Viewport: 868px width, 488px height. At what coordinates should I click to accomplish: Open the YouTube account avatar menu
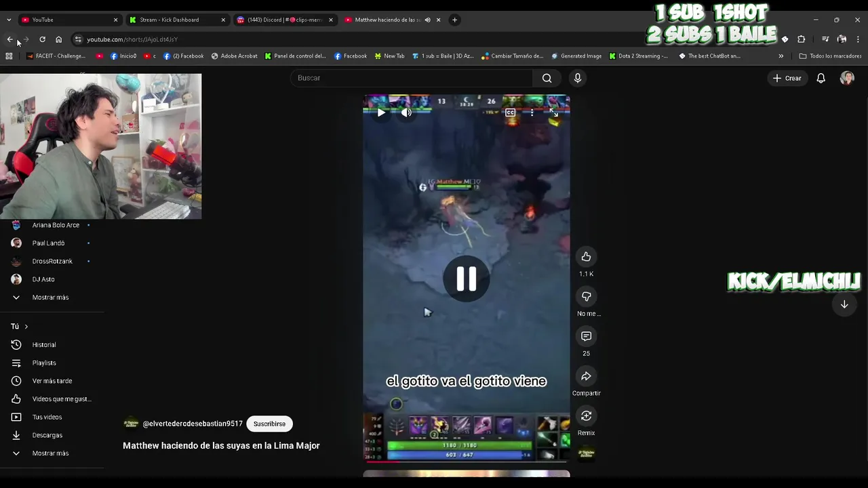(x=847, y=78)
